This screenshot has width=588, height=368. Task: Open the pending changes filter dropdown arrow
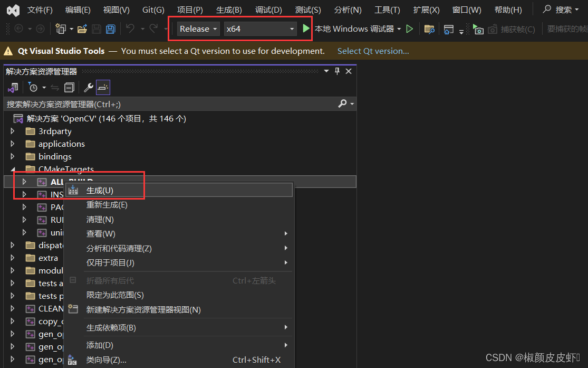[x=44, y=88]
